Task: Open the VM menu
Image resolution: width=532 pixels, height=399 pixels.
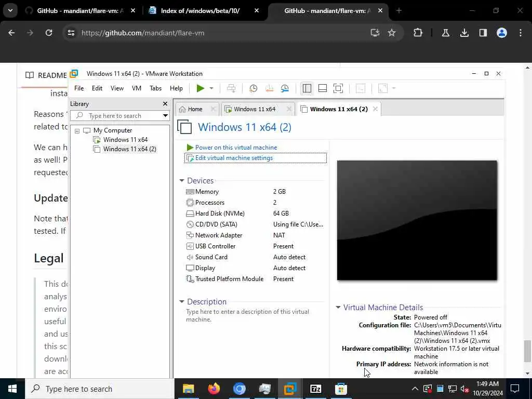Action: [137, 88]
